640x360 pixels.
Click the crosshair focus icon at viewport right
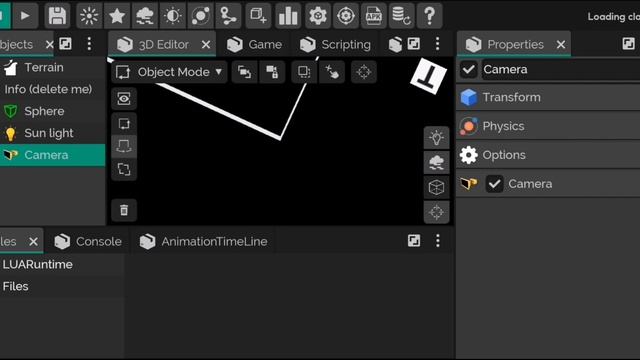click(436, 212)
